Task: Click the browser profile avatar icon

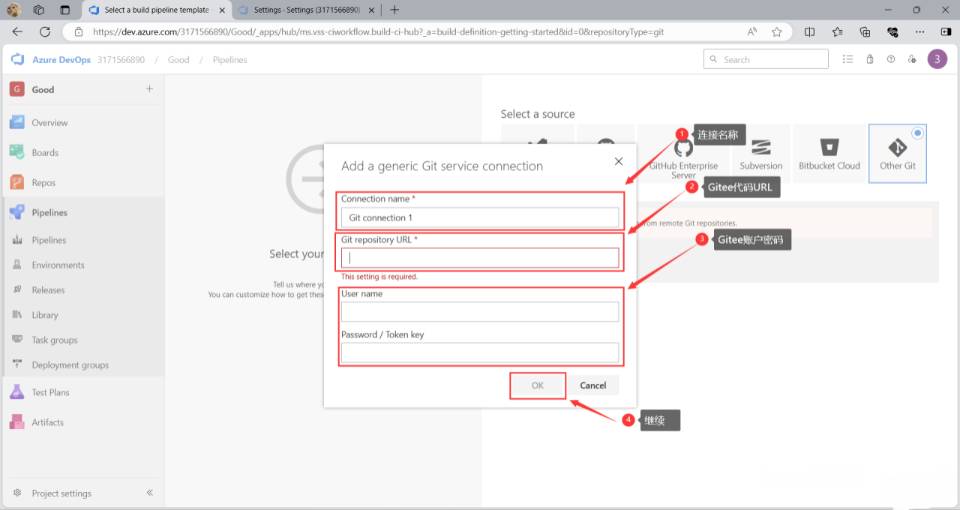Action: pos(13,10)
